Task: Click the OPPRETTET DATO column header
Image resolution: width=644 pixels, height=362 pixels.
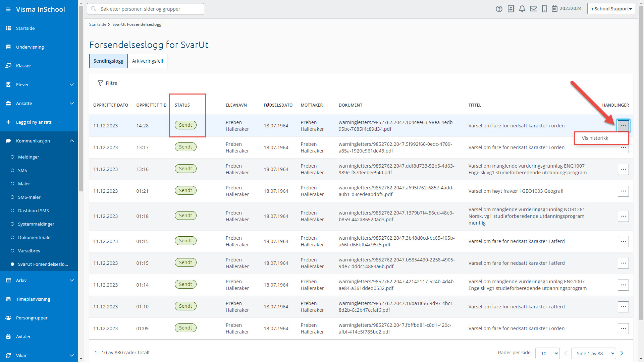Action: click(x=111, y=105)
